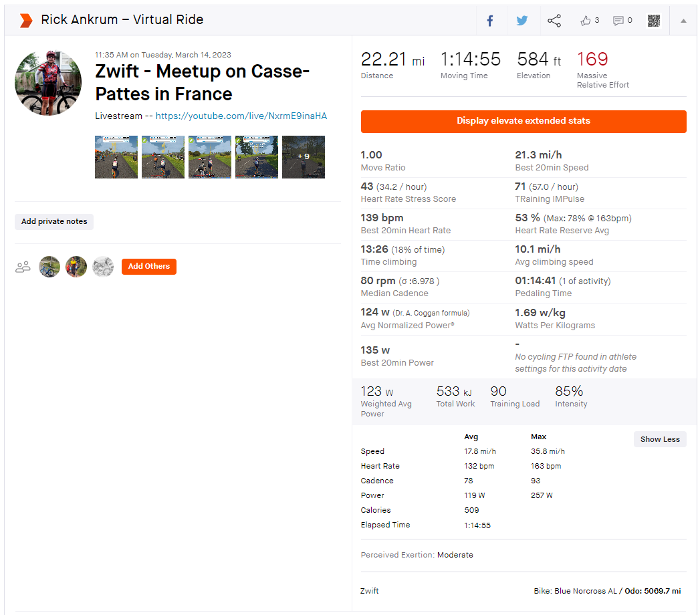Collapse header with the up arrow

683,21
